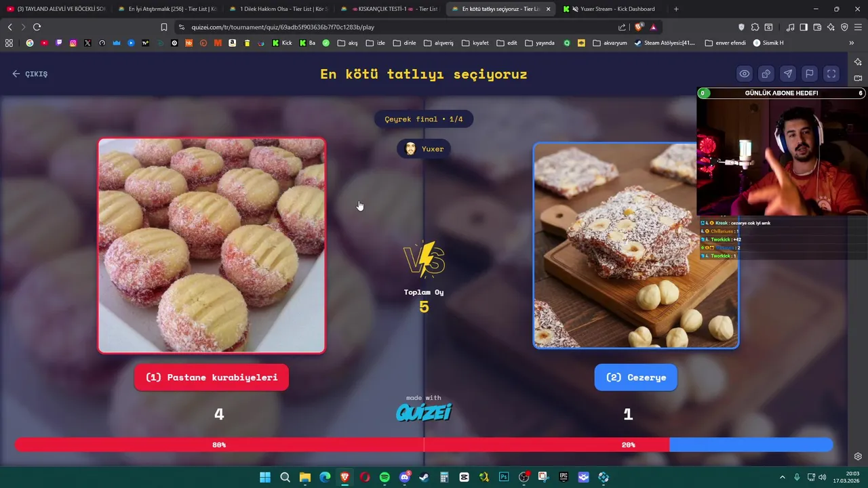Expand the dinle bookmarks folder

[x=405, y=43]
